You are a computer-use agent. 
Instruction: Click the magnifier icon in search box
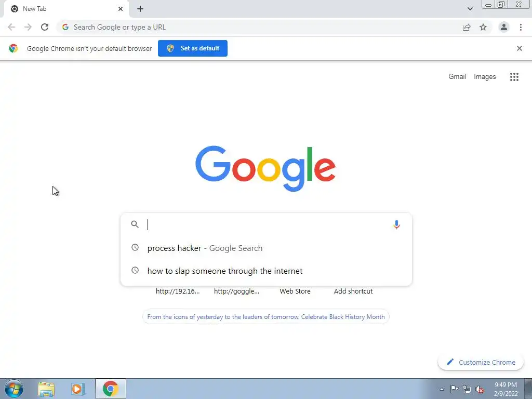pyautogui.click(x=135, y=224)
